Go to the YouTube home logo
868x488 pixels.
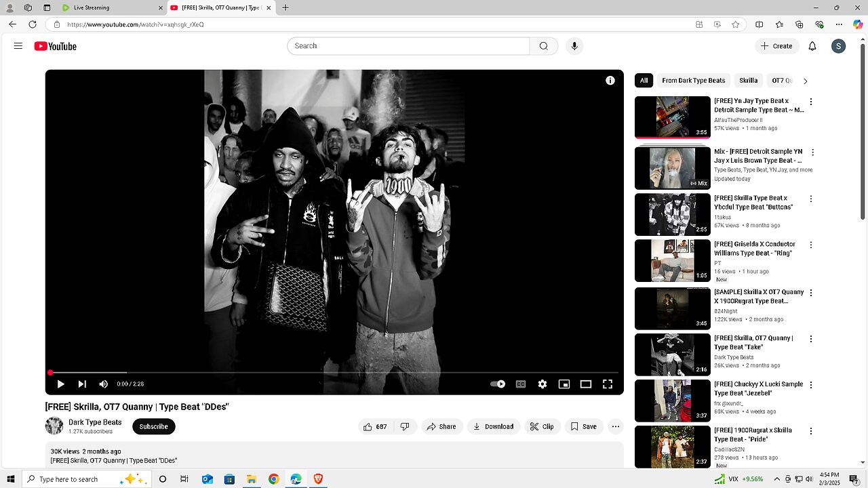tap(56, 46)
